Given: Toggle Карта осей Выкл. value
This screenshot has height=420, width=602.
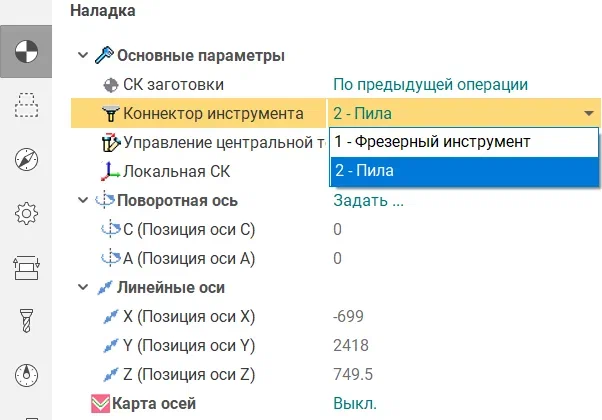Looking at the screenshot, I should pos(355,403).
